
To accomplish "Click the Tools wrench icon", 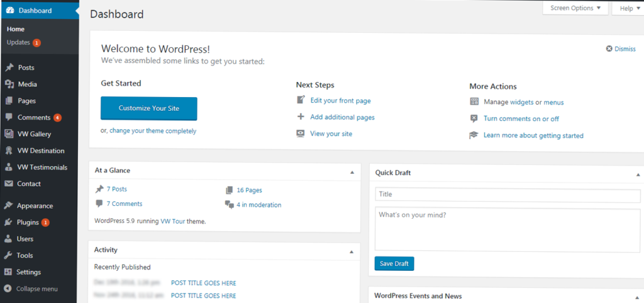I will [8, 255].
